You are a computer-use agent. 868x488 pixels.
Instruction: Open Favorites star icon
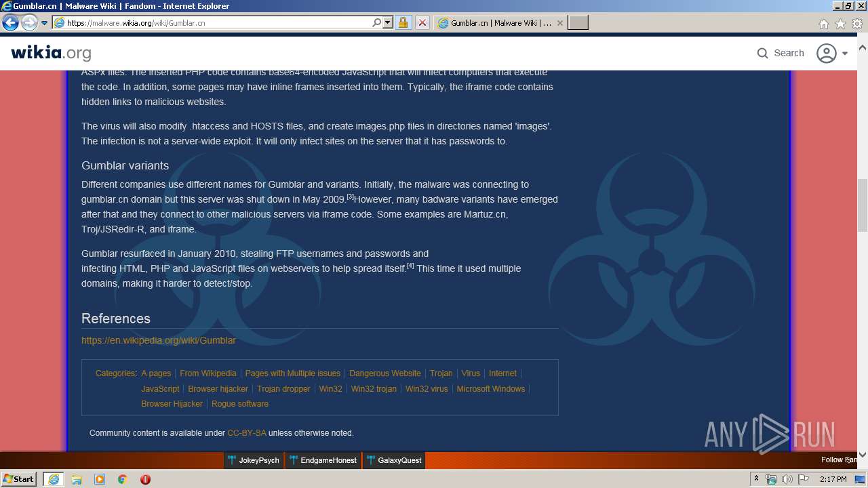840,24
